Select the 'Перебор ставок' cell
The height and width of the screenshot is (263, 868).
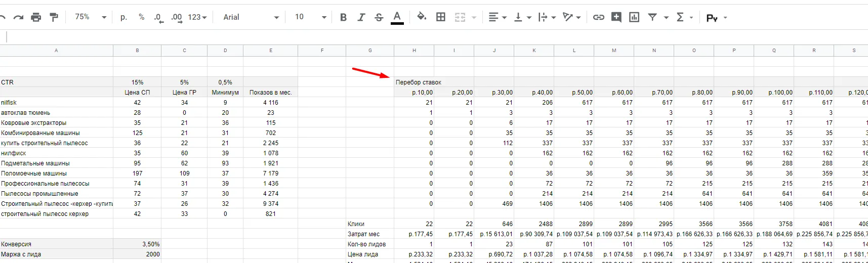click(x=419, y=82)
